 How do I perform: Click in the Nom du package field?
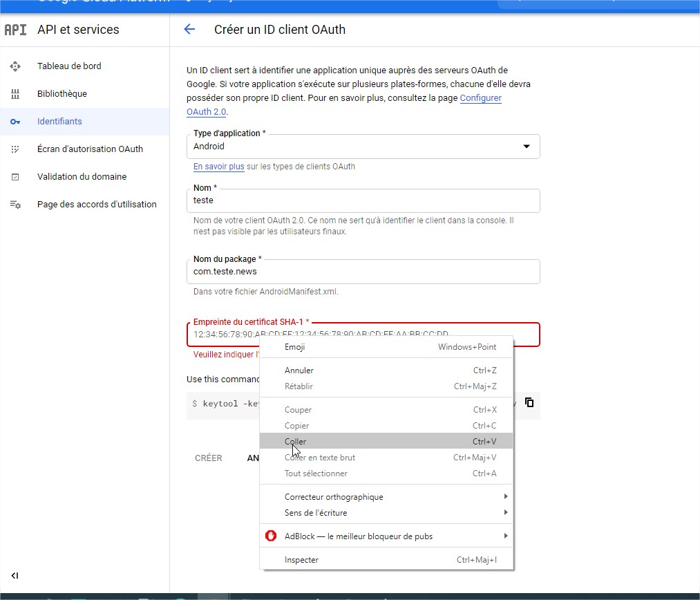point(363,272)
